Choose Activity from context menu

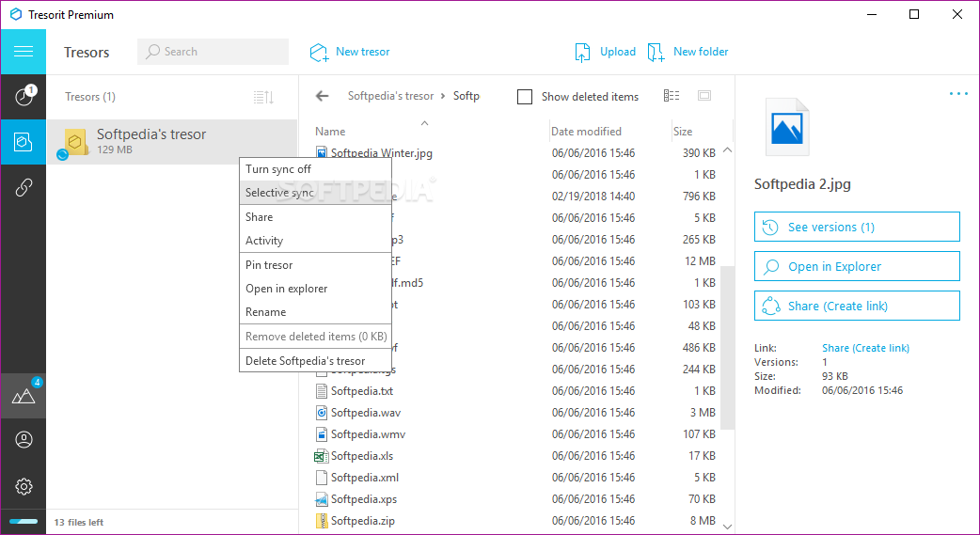[316, 241]
